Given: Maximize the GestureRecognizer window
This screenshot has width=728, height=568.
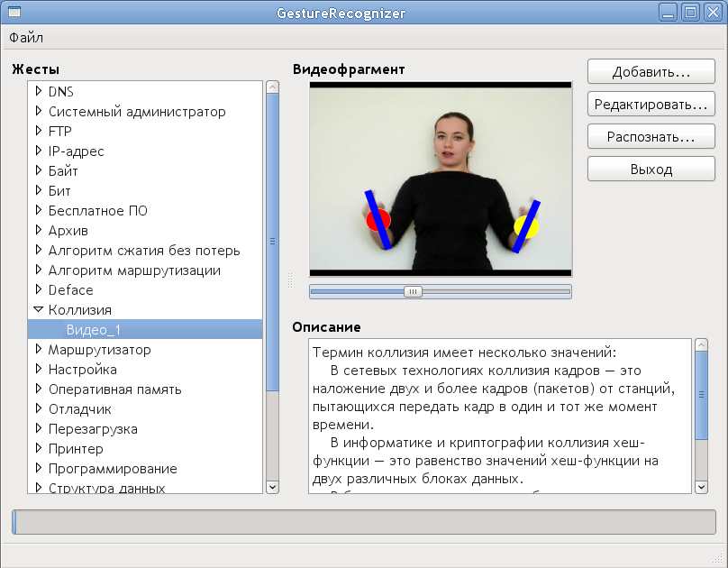Looking at the screenshot, I should (690, 13).
